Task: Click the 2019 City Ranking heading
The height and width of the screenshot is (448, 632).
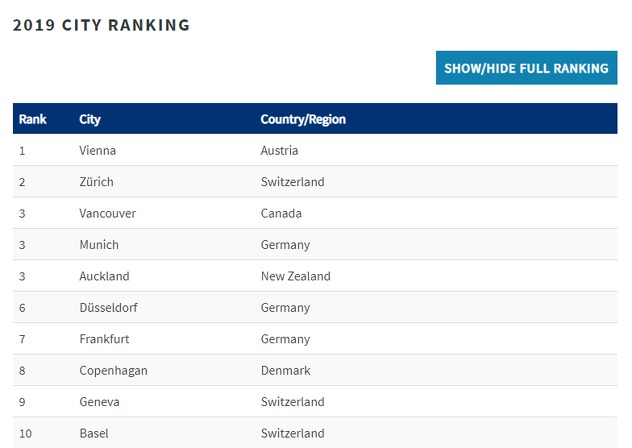Action: pos(101,25)
